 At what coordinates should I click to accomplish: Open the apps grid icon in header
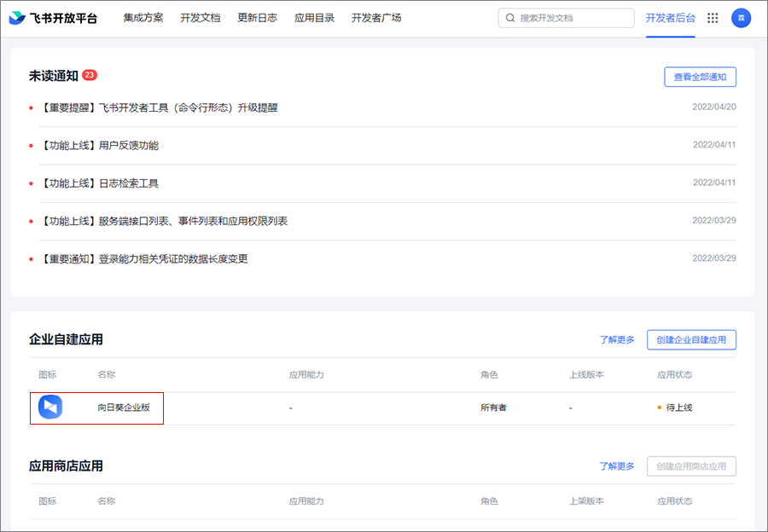pos(713,18)
